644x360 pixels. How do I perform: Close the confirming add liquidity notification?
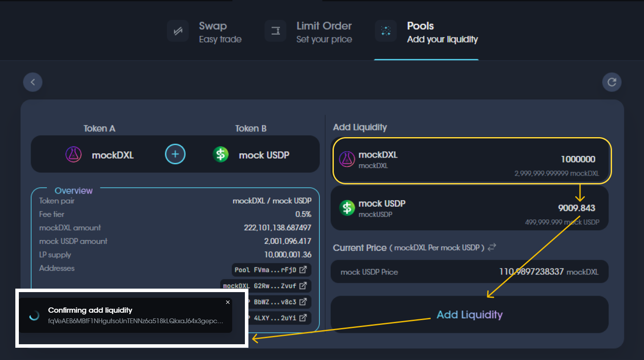point(228,302)
